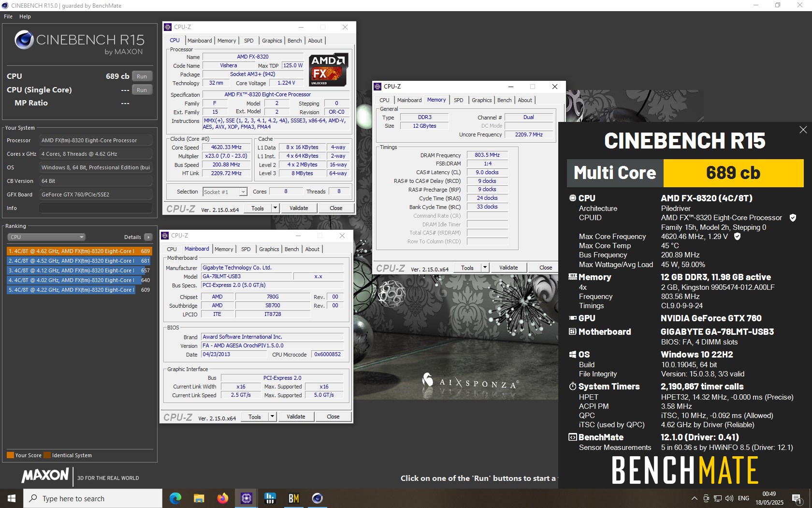This screenshot has width=812, height=508.
Task: Click the safely remove hardware tray icon
Action: (x=706, y=498)
